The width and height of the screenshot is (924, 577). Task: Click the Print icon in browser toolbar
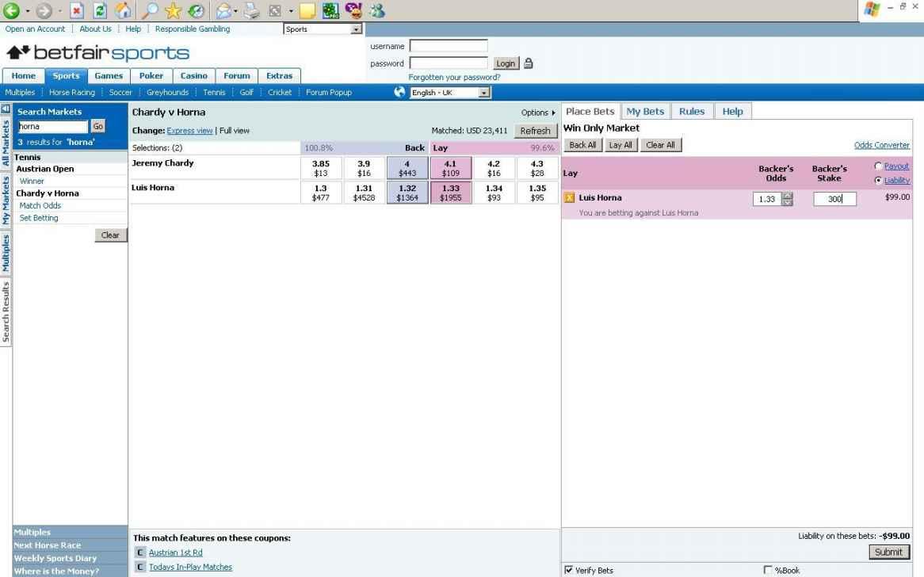(250, 10)
